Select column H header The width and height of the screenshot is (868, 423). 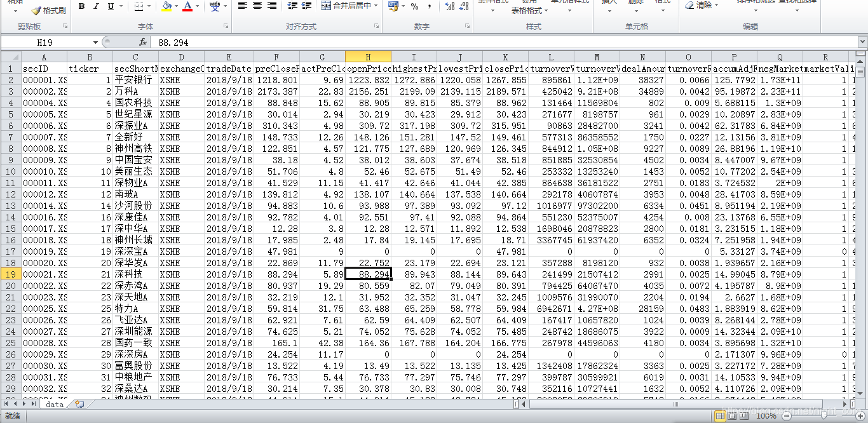click(368, 57)
